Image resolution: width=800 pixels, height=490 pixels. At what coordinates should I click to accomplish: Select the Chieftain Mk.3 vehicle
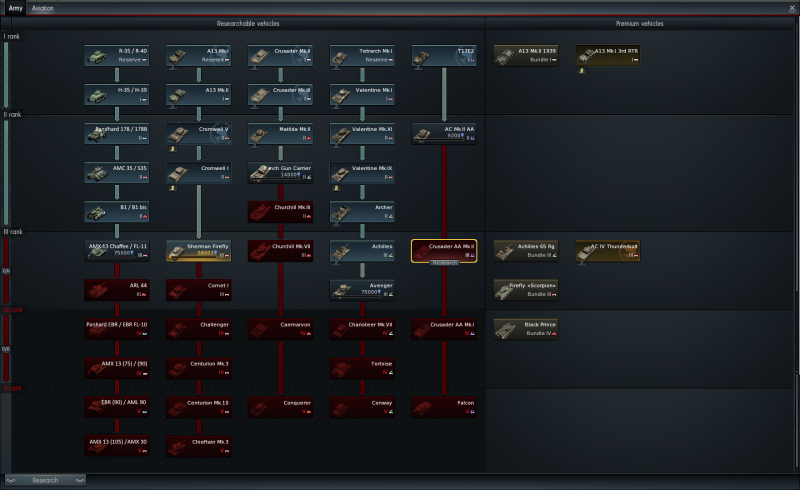(198, 445)
